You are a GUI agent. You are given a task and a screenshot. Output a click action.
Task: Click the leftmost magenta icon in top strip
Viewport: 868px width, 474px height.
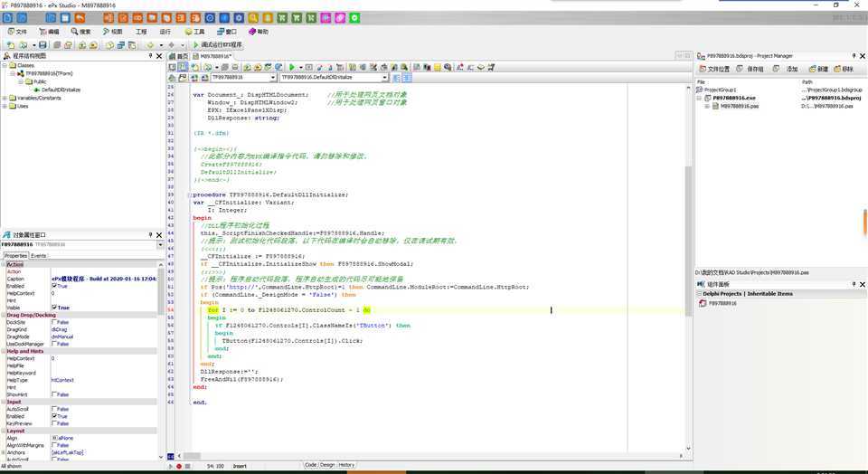click(325, 18)
